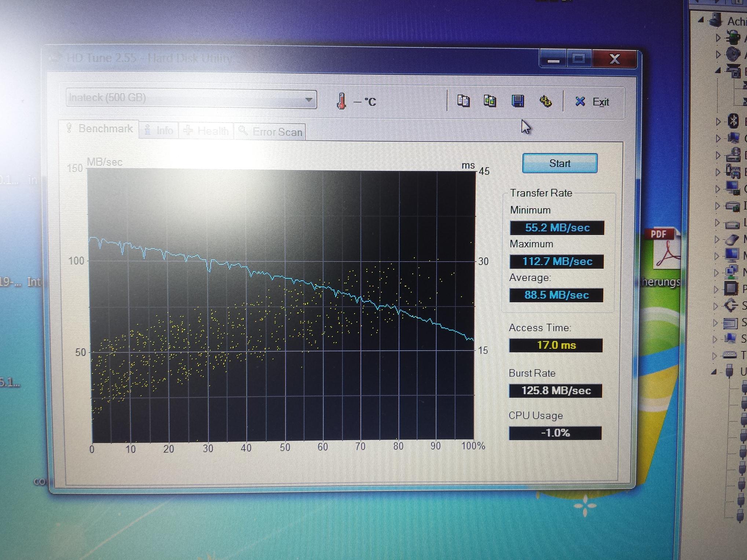This screenshot has height=560, width=747.
Task: Collapse the root computer node in the tree
Action: (701, 20)
